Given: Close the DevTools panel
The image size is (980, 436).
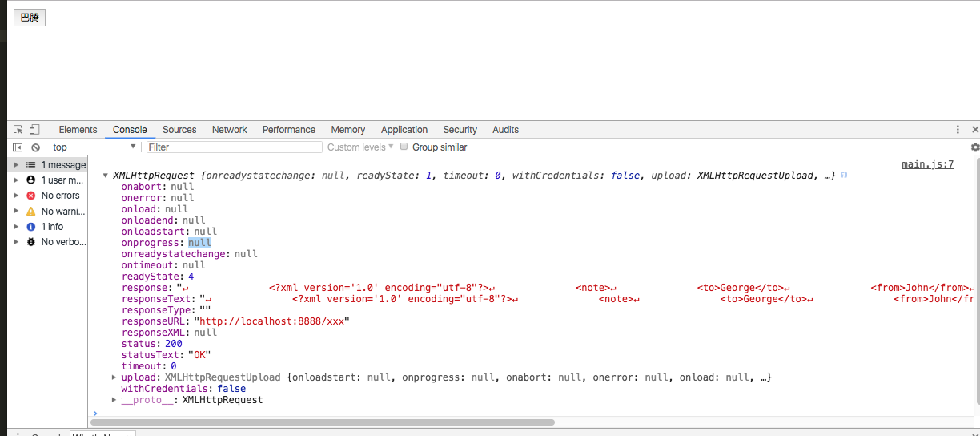Looking at the screenshot, I should coord(974,130).
